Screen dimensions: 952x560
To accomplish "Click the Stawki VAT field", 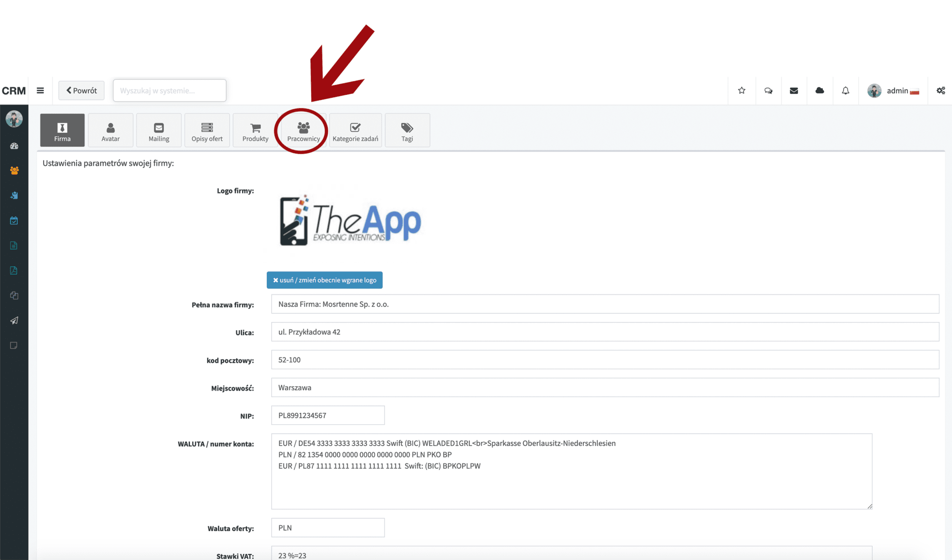I will pyautogui.click(x=572, y=553).
